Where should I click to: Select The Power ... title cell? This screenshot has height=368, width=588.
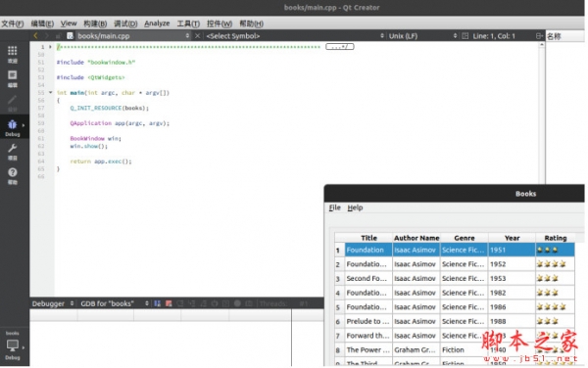click(368, 350)
